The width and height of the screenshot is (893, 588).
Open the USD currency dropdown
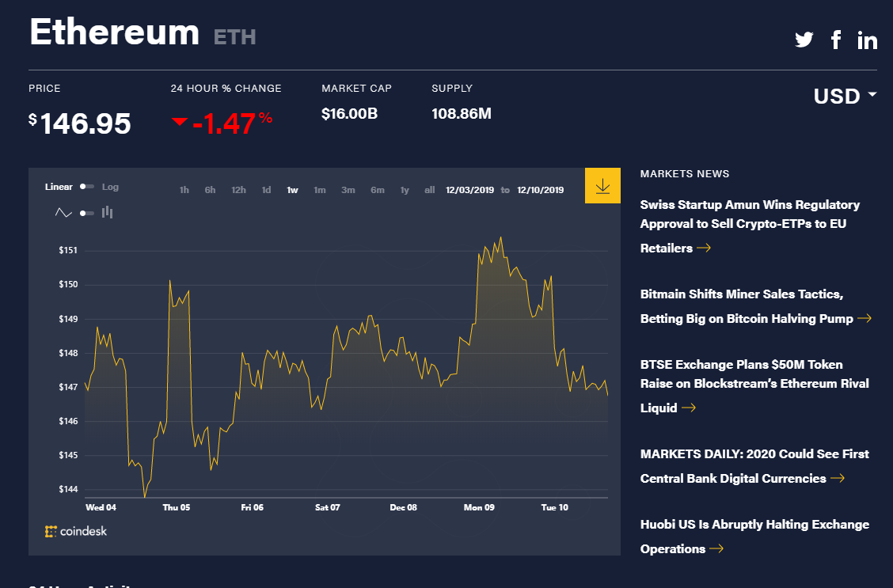845,96
